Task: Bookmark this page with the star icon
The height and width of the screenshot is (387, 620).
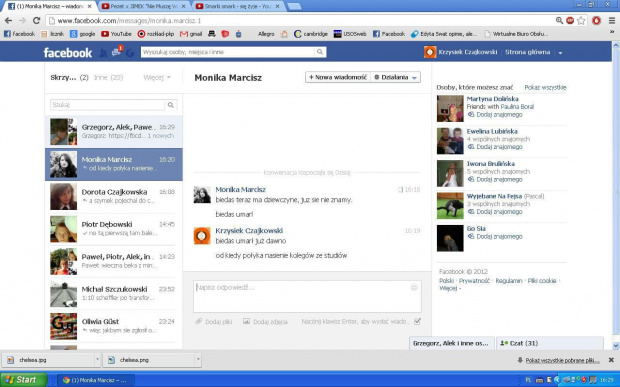Action: (581, 21)
